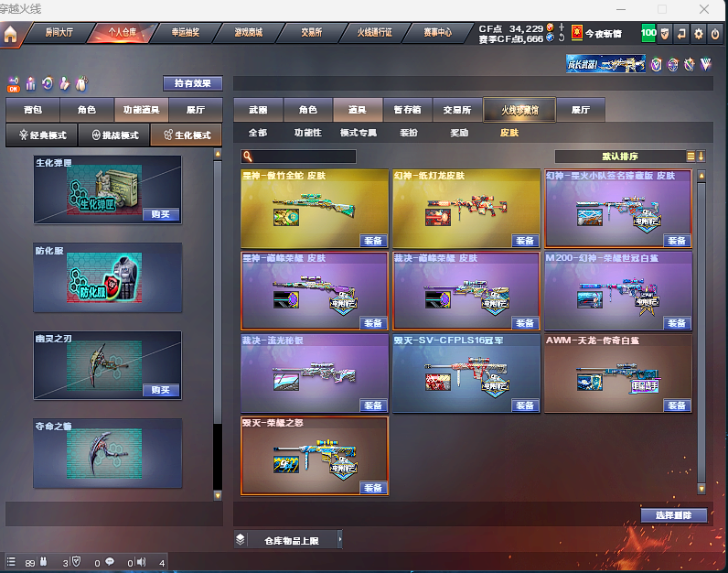Click the green 100 indicator
This screenshot has height=573, width=728.
point(648,33)
